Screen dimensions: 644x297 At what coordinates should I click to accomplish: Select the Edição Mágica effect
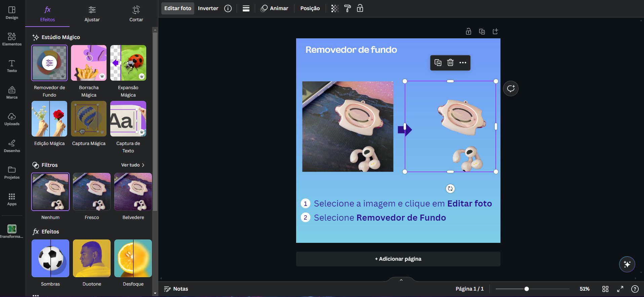coord(49,119)
